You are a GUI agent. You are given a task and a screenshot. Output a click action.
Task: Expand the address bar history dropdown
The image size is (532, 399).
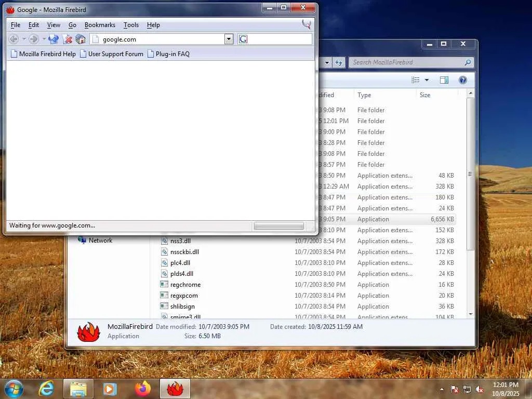229,39
